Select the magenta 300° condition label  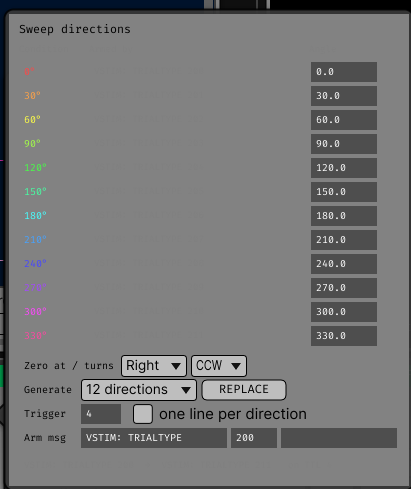tap(35, 312)
